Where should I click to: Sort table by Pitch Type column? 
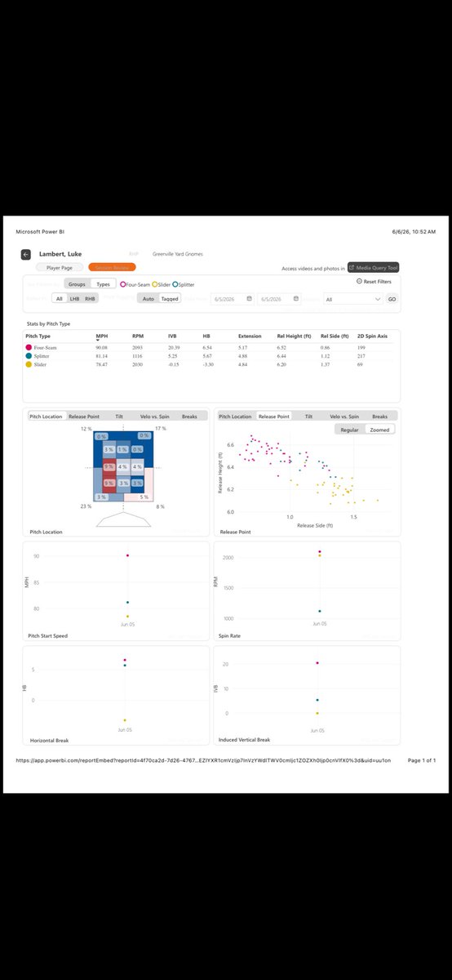click(x=38, y=336)
